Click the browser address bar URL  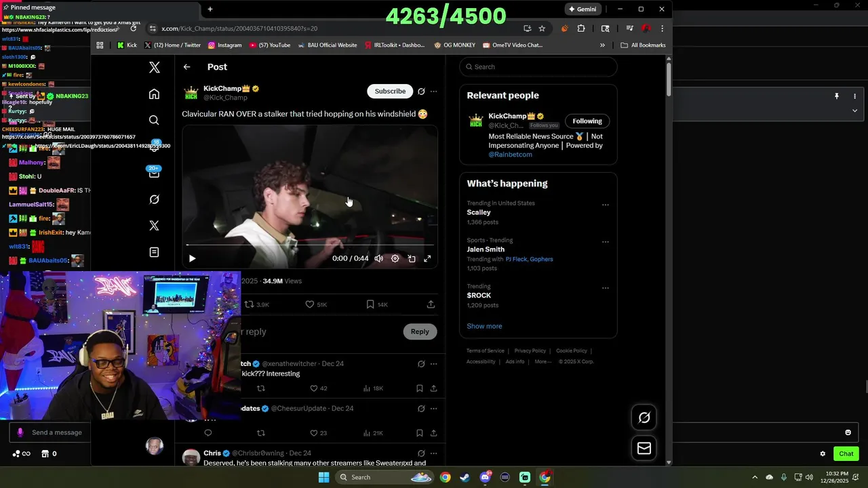[239, 28]
